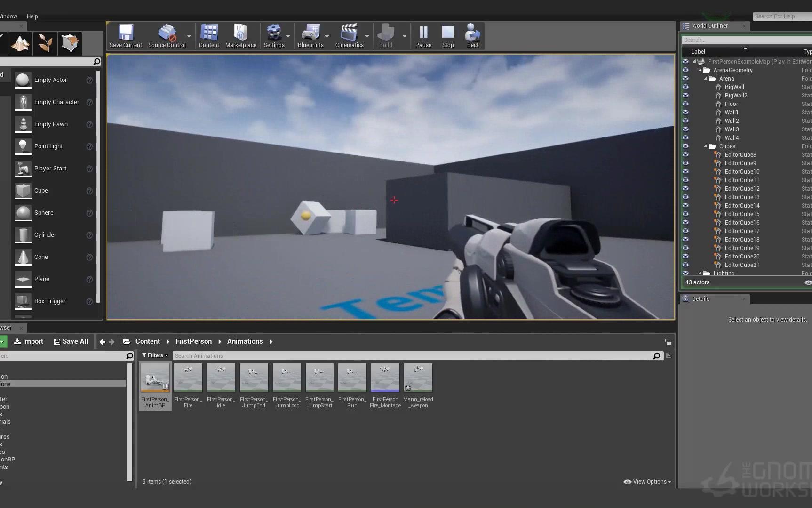812x508 pixels.
Task: Select the FirstPerson_Fire animation thumbnail
Action: pos(188,377)
